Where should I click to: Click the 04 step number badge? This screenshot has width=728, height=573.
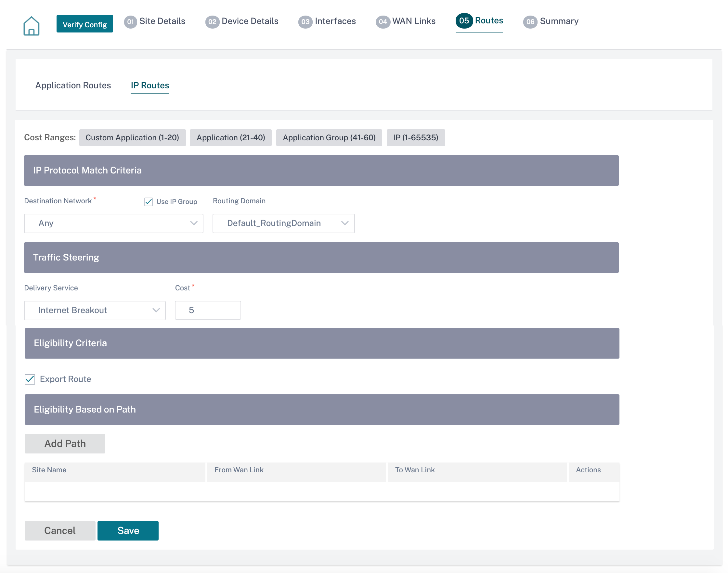tap(383, 22)
